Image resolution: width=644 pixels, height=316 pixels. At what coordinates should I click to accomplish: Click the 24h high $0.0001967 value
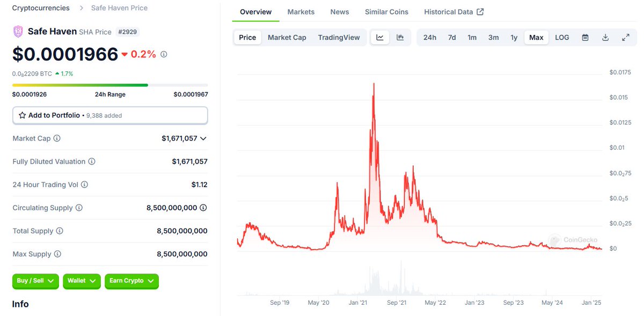(x=191, y=94)
